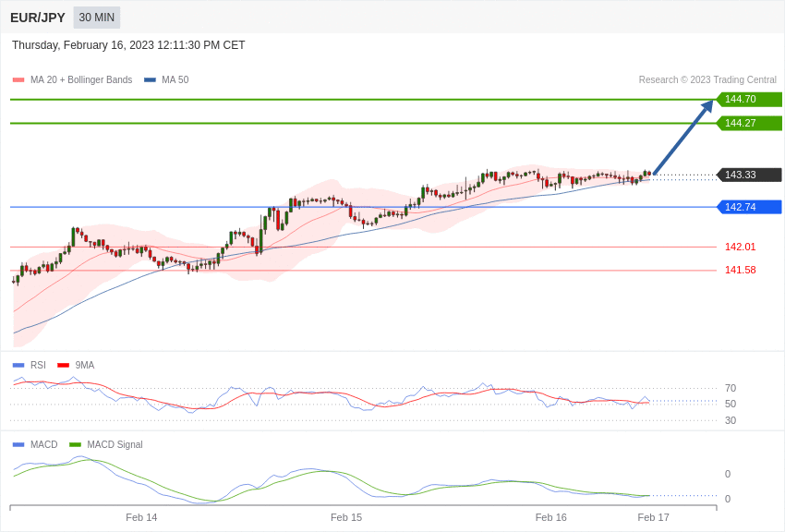Select the 144.27 target price tag
The width and height of the screenshot is (785, 532).
pyautogui.click(x=749, y=124)
